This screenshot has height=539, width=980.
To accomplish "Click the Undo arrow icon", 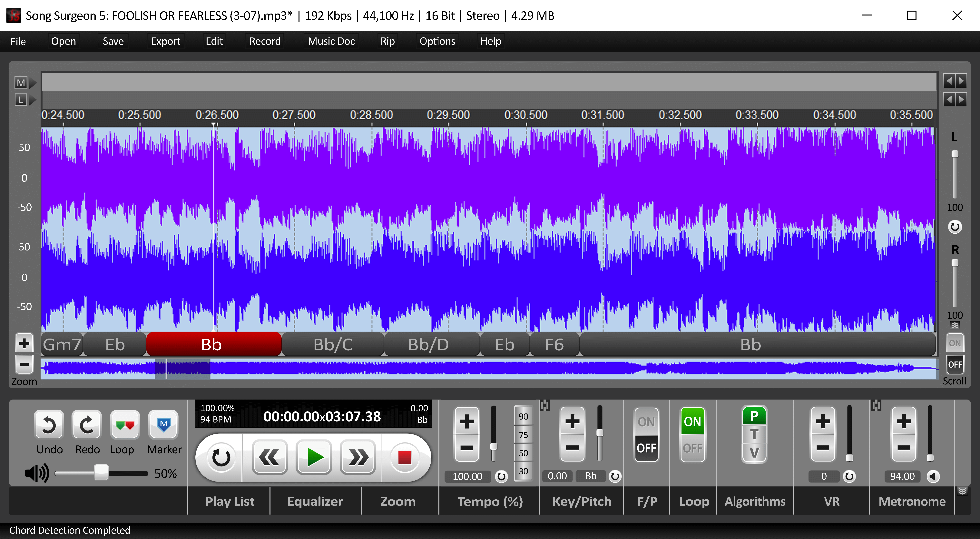I will (x=49, y=425).
